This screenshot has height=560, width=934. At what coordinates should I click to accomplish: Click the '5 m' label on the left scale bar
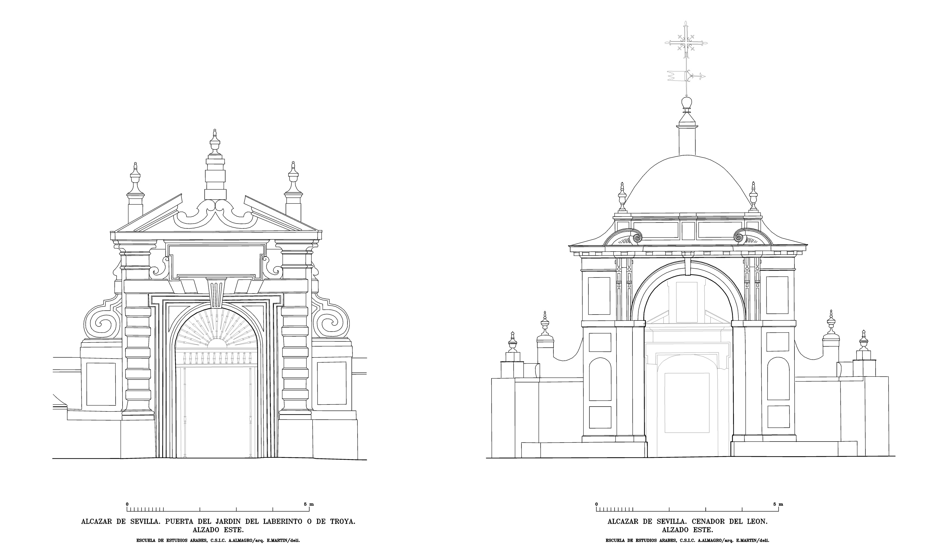tap(309, 504)
